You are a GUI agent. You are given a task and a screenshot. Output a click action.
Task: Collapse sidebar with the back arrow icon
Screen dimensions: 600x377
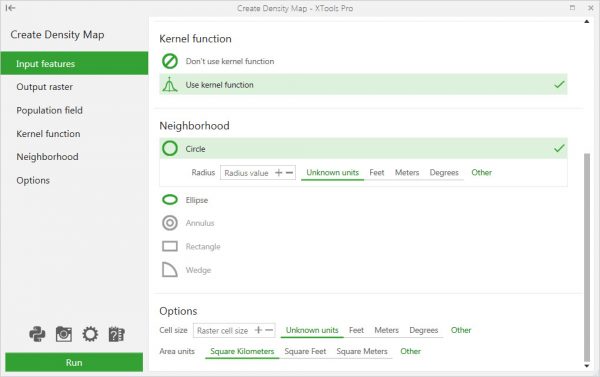pyautogui.click(x=10, y=8)
